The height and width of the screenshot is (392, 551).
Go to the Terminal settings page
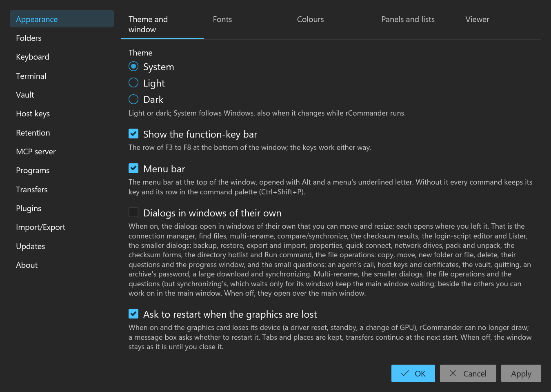pos(62,76)
